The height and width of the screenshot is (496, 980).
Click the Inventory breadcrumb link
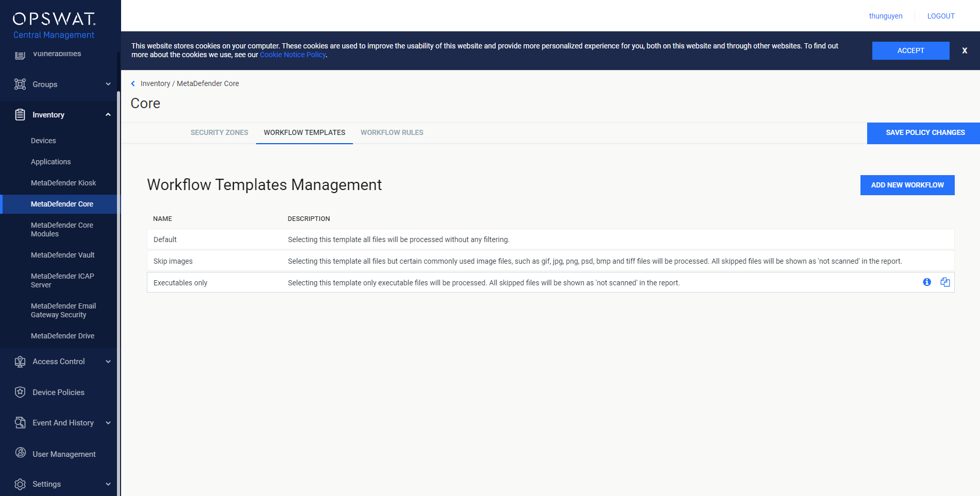[x=155, y=83]
